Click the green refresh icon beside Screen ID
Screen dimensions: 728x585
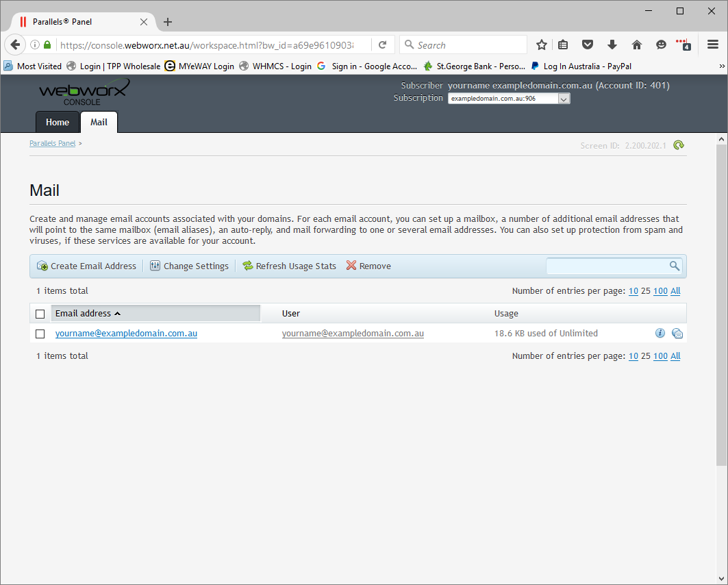(x=678, y=145)
